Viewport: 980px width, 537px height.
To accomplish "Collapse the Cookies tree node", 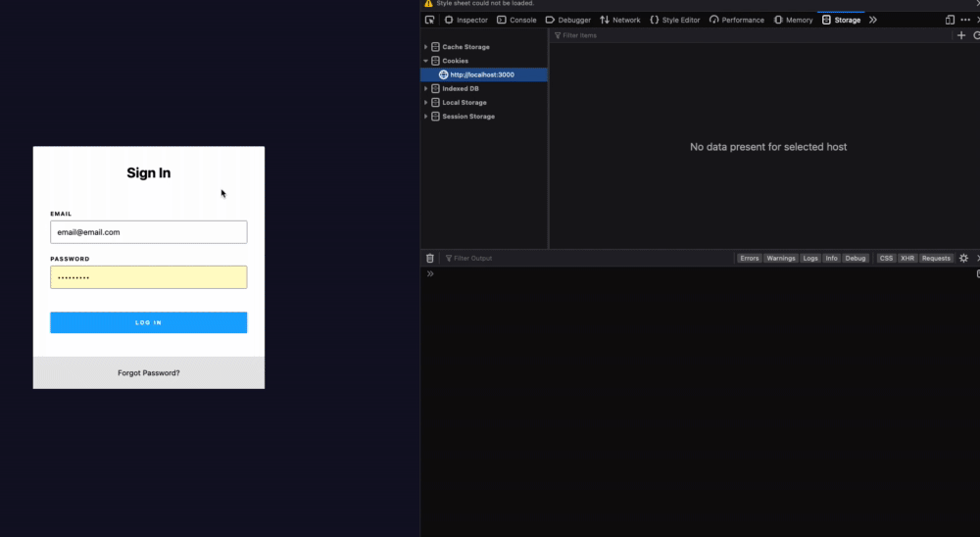I will click(426, 61).
